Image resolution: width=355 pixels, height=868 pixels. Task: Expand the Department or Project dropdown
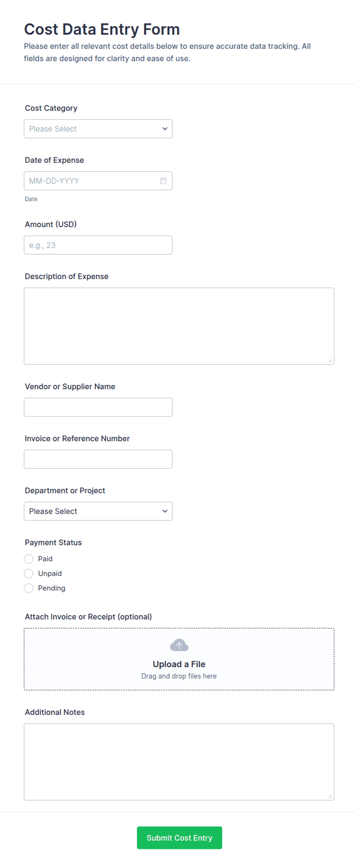pyautogui.click(x=98, y=511)
